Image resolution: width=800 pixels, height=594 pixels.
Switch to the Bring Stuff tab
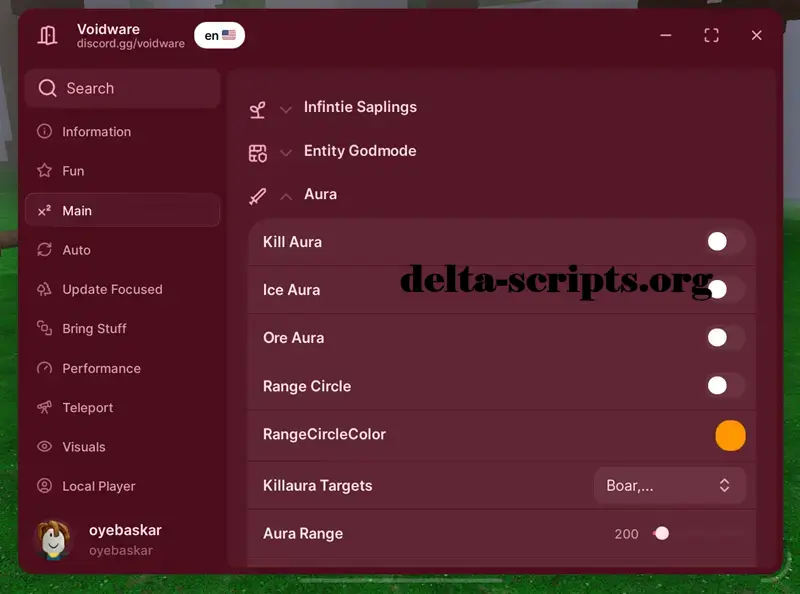coord(122,329)
